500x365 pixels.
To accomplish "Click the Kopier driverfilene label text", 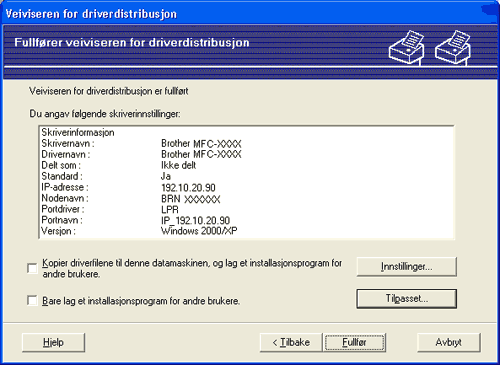I will pyautogui.click(x=192, y=268).
